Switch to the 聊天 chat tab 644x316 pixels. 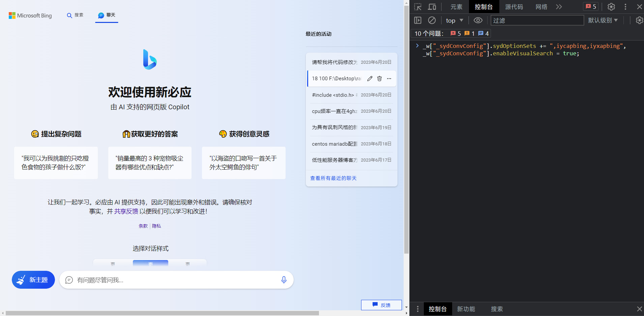click(107, 15)
